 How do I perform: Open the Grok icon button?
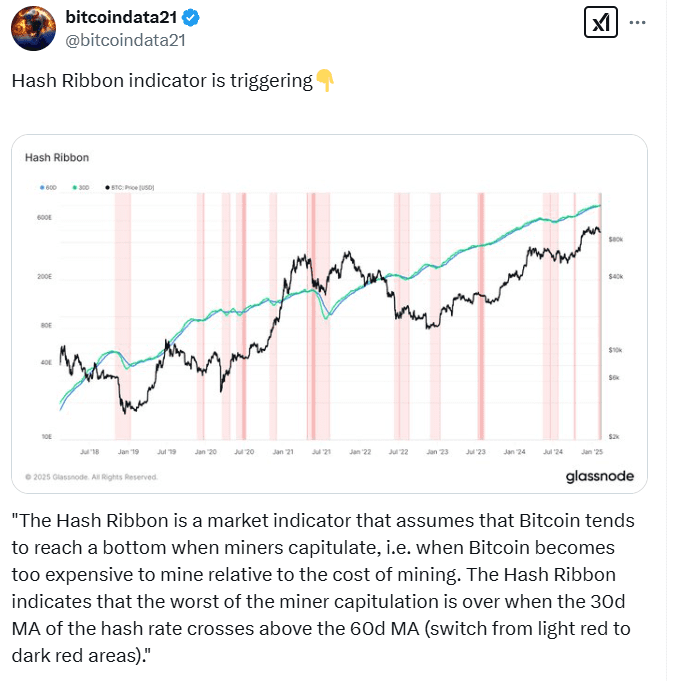coord(600,22)
